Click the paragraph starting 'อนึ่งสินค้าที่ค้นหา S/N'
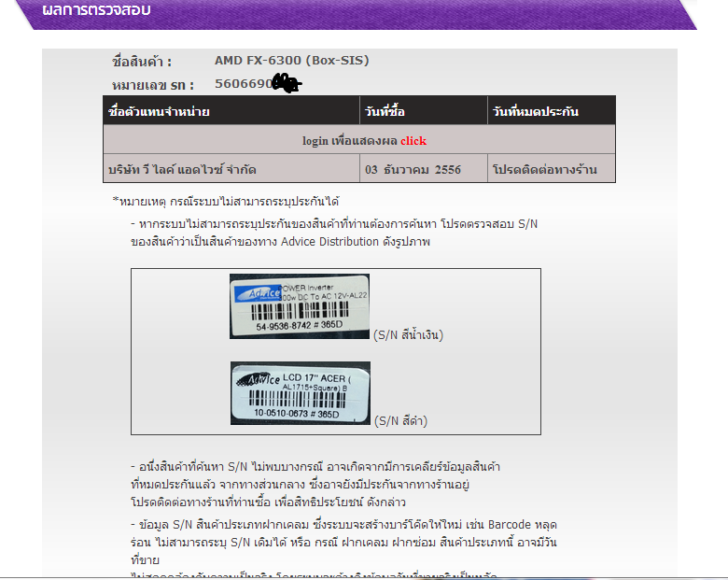728x580 pixels. [x=315, y=484]
